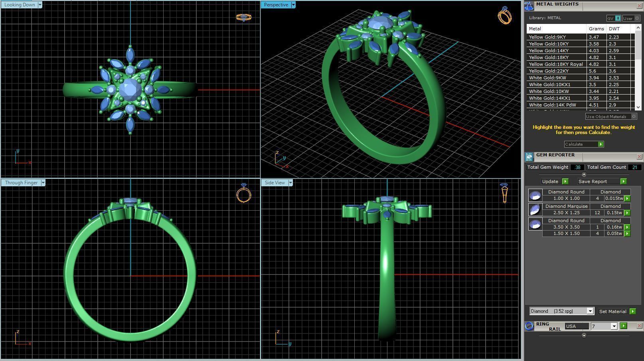The image size is (644, 361).
Task: Select the White Gold:14K PdW row
Action: point(581,105)
